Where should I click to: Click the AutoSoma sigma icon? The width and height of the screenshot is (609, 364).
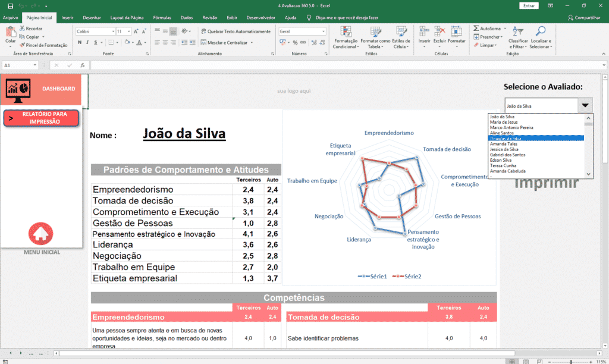476,29
